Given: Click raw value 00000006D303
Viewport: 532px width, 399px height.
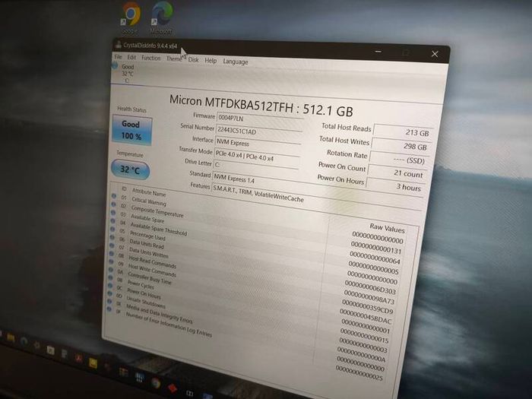Looking at the screenshot, I should [370, 287].
